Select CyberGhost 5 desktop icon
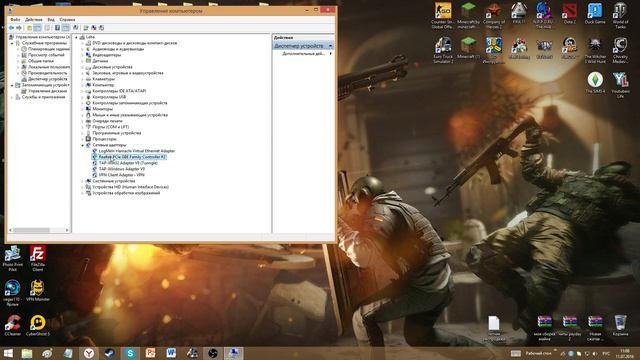The width and height of the screenshot is (640, 360). 38,325
